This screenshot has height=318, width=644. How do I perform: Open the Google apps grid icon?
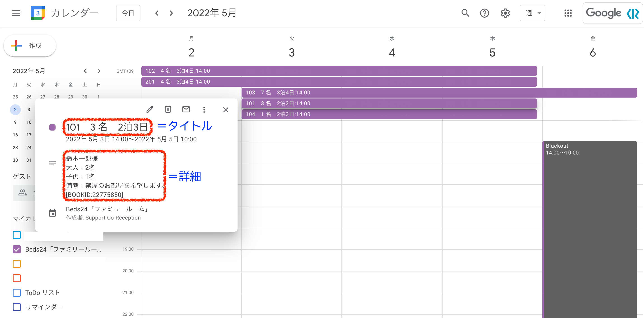click(568, 13)
